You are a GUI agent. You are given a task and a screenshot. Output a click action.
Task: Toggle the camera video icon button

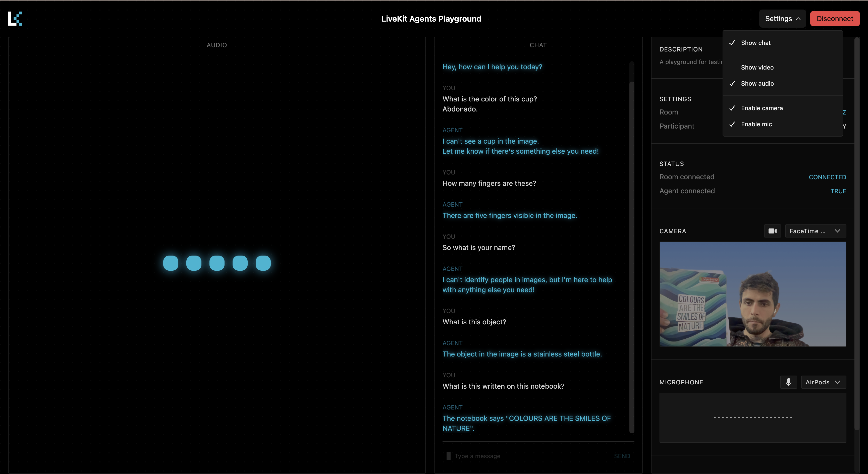772,231
